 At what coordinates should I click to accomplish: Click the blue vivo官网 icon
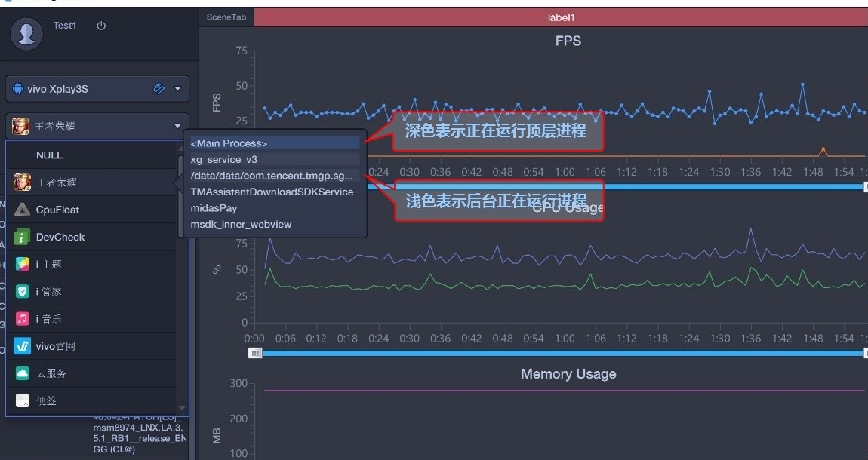(x=22, y=346)
